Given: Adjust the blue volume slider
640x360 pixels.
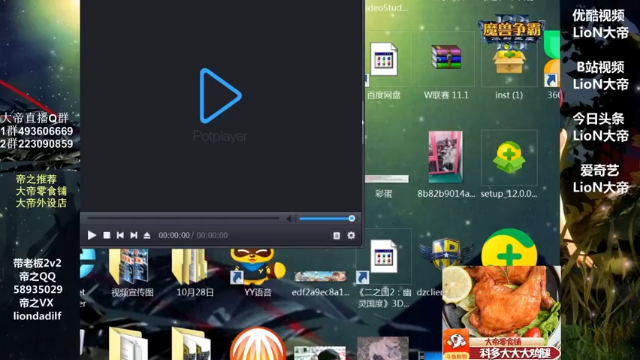Looking at the screenshot, I should tap(327, 219).
